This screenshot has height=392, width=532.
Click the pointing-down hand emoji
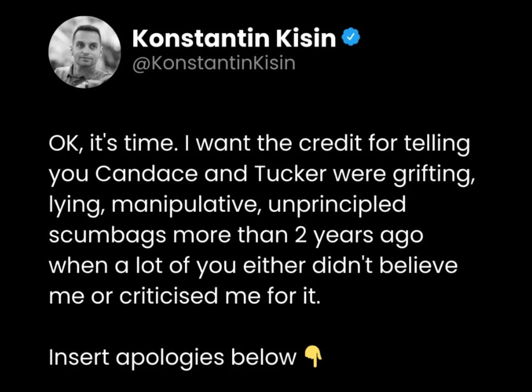(x=314, y=357)
